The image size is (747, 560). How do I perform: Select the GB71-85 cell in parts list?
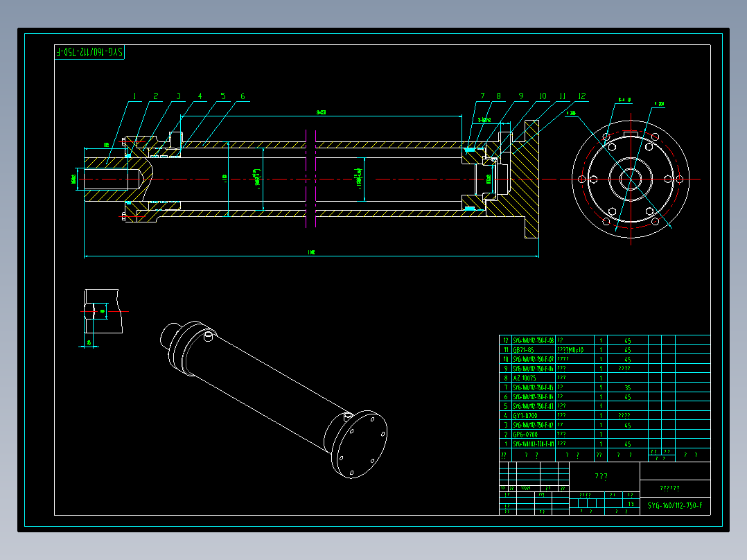(x=523, y=350)
